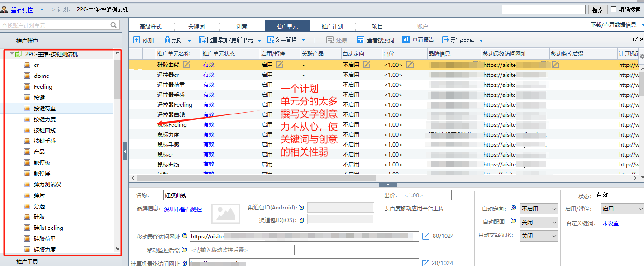Open link icon beside 移动最终访问网址 field
644x266 pixels.
pyautogui.click(x=426, y=236)
